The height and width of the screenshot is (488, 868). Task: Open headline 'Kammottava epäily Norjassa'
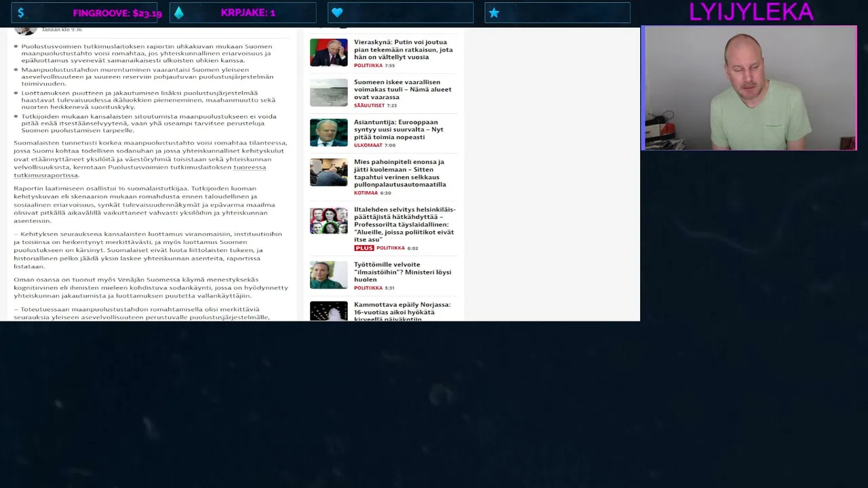click(402, 310)
